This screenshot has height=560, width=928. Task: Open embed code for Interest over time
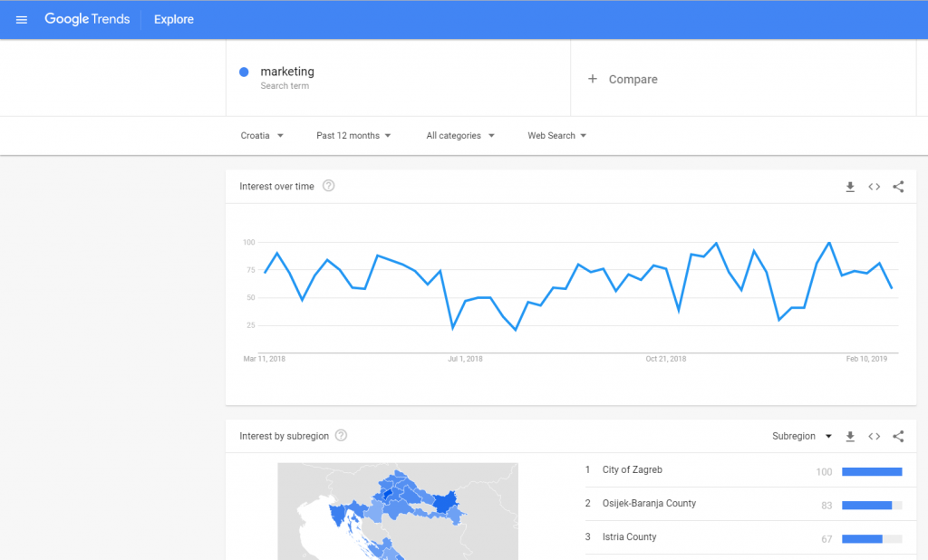pos(875,187)
